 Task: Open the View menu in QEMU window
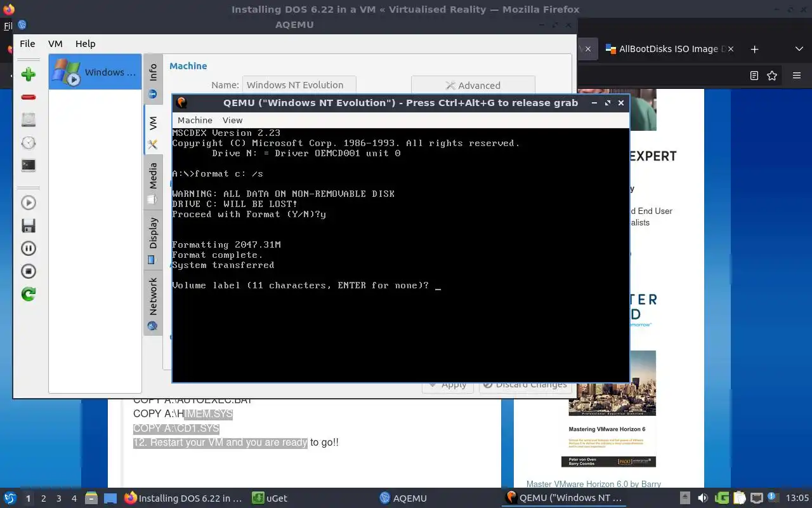232,120
